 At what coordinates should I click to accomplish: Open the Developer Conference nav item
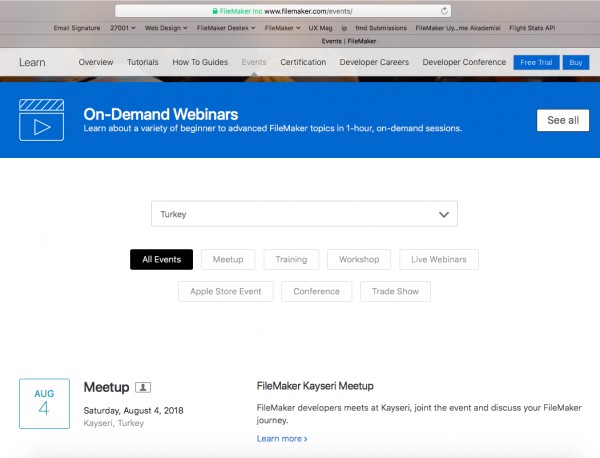point(464,62)
